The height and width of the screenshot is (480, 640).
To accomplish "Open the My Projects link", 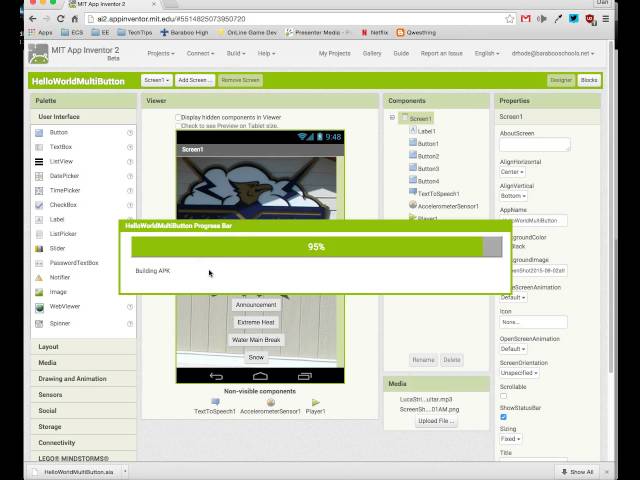I will (335, 53).
